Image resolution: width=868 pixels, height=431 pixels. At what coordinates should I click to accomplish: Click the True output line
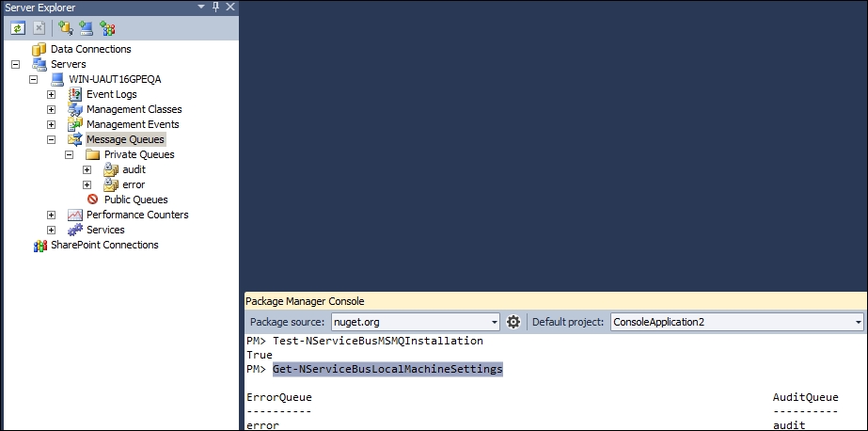tap(259, 355)
